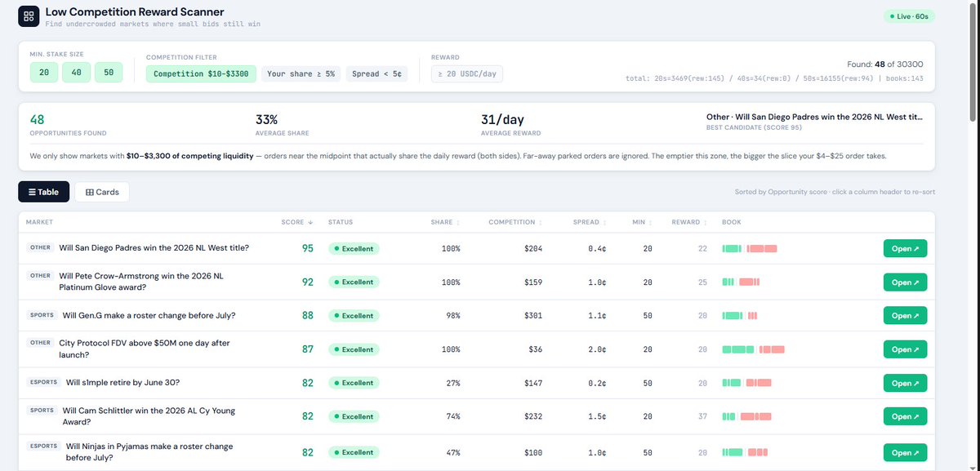
Task: Click the Found 48 of 30300 counter
Action: point(885,64)
